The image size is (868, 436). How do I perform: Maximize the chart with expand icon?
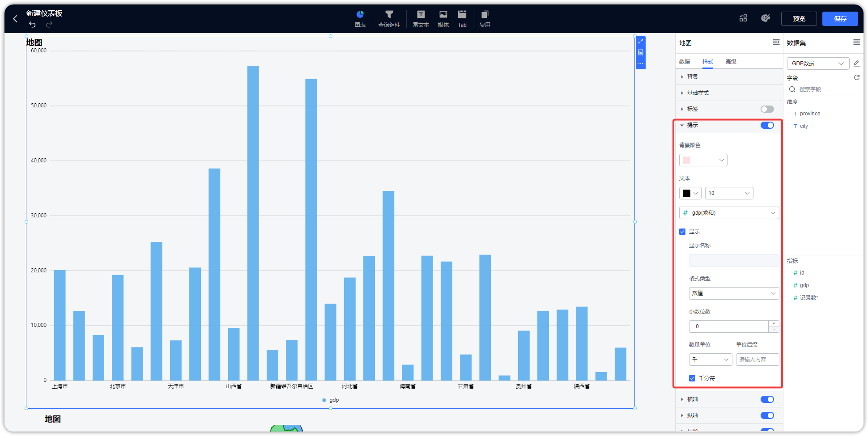pyautogui.click(x=641, y=41)
